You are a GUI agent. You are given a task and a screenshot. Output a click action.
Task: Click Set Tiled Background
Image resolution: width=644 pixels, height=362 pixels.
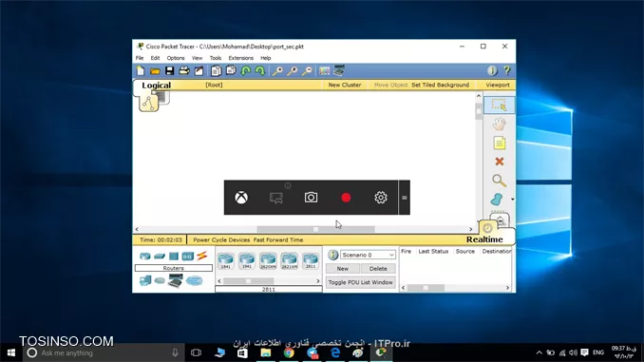point(441,85)
